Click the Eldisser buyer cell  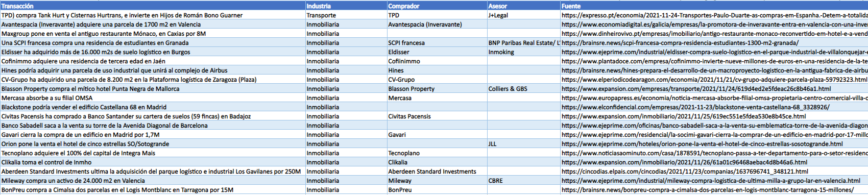click(x=437, y=52)
